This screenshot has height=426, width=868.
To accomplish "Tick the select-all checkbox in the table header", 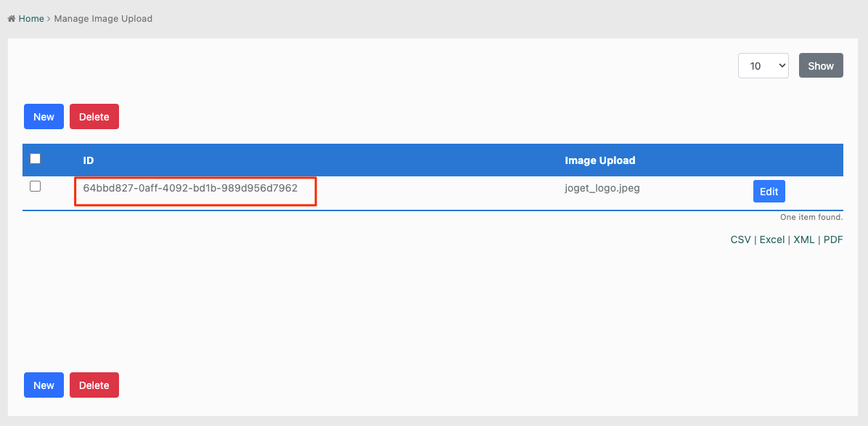I will point(35,159).
